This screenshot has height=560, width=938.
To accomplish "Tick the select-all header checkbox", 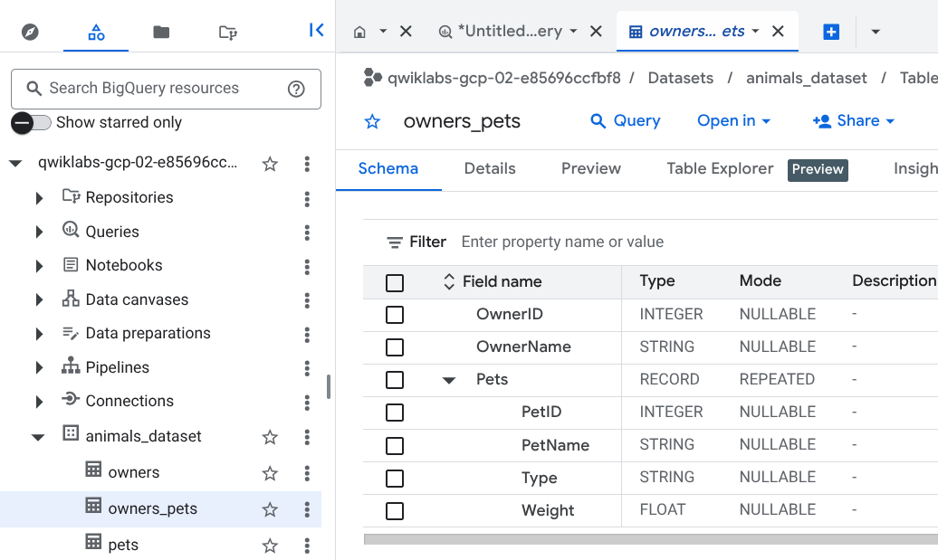I will pyautogui.click(x=395, y=283).
